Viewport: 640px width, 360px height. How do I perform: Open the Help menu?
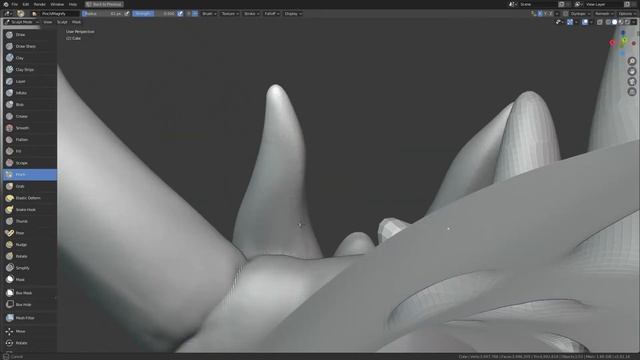[73, 4]
